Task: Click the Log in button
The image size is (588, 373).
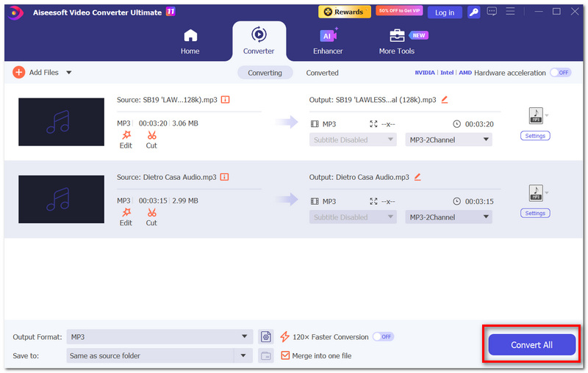Action: (x=445, y=12)
